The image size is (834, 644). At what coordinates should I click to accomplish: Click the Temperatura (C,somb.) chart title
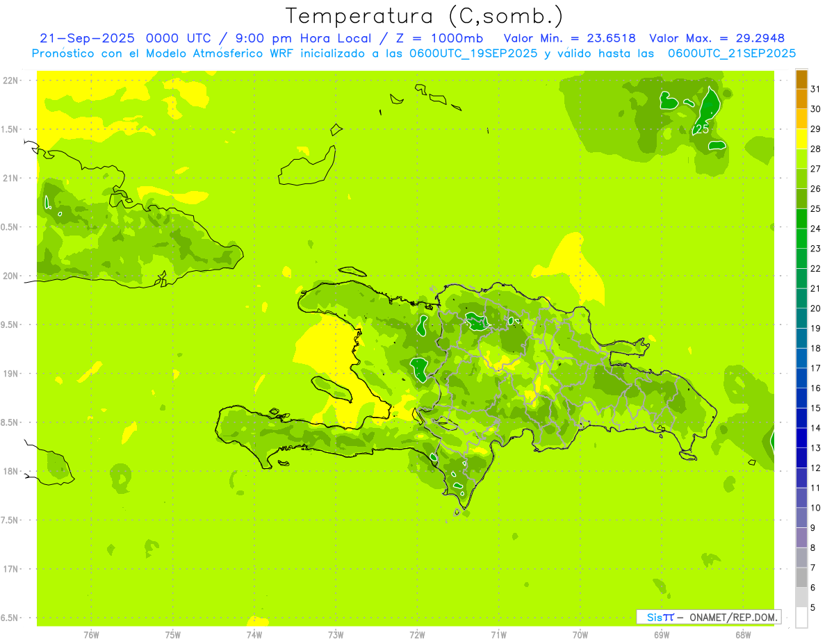[x=424, y=15]
